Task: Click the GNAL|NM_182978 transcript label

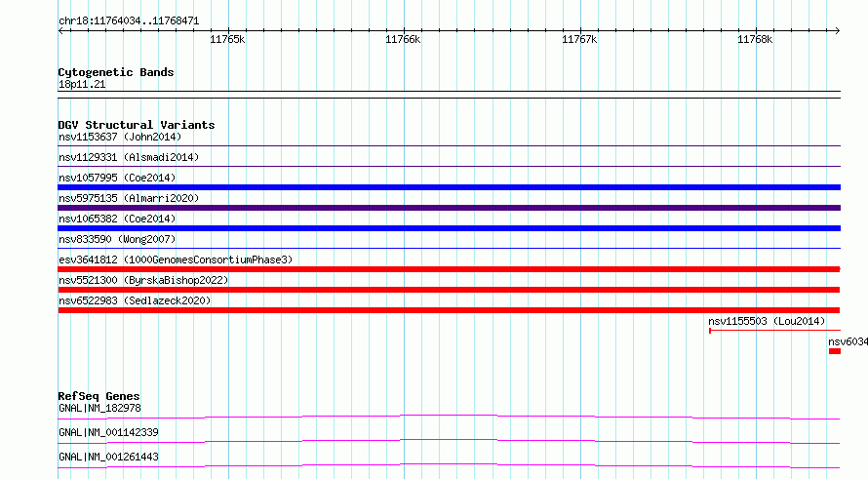Action: click(99, 408)
